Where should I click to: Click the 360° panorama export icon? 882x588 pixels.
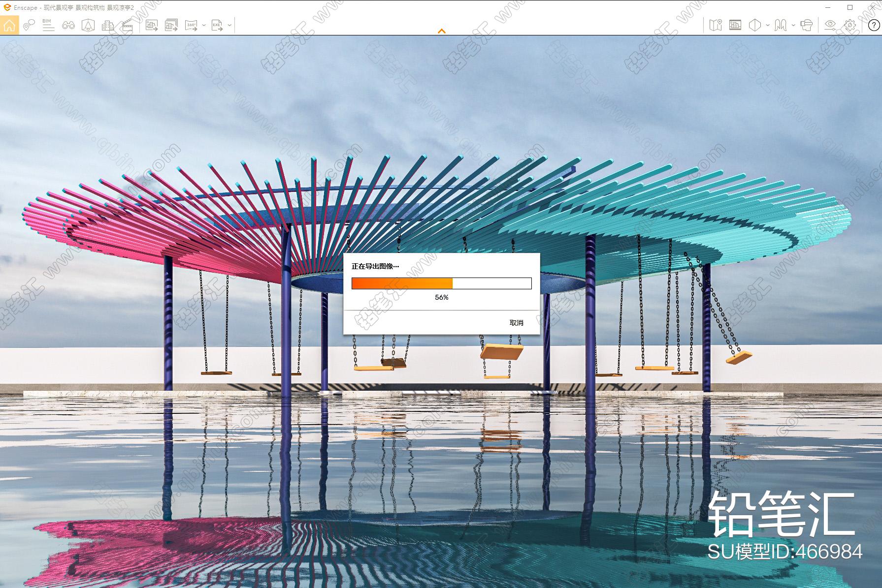[191, 25]
